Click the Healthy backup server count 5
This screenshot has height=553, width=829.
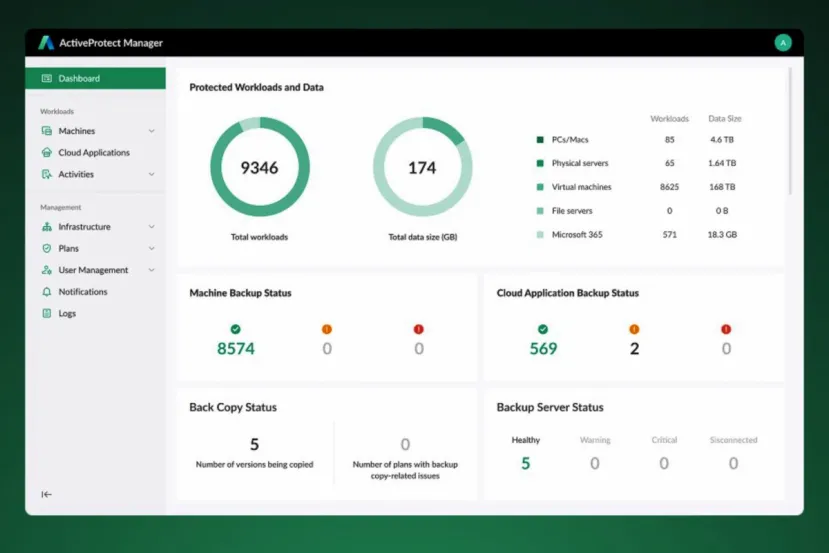pyautogui.click(x=526, y=463)
